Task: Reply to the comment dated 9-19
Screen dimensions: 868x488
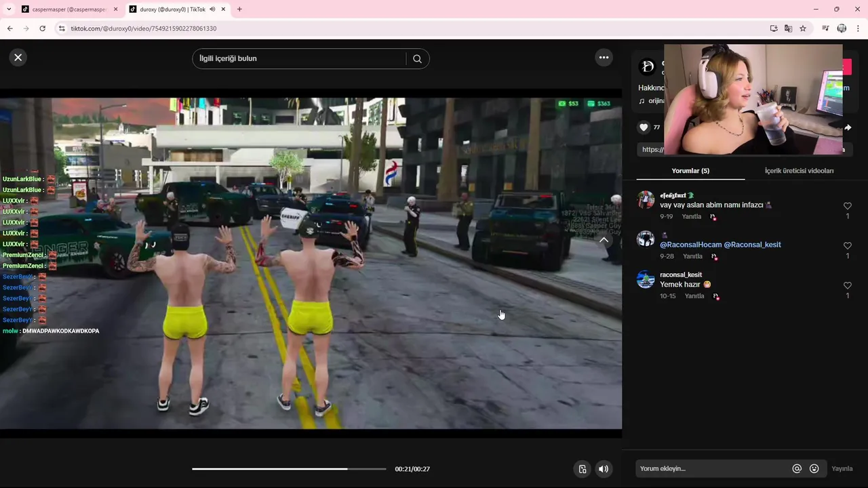Action: 692,217
